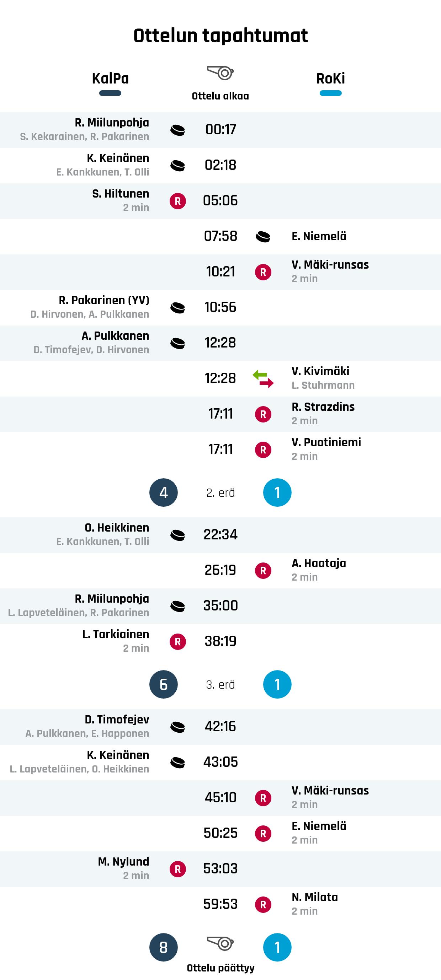441x980 pixels.
Task: Click the final KalPa score 8 badge
Action: click(x=163, y=947)
